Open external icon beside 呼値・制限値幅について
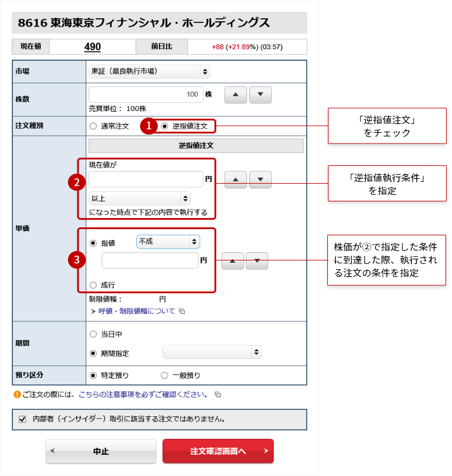Screen dimensions: 452x476 182,311
